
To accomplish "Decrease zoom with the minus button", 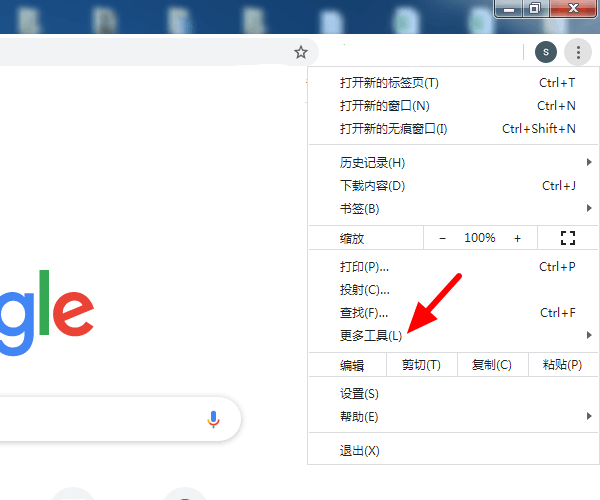I will point(442,238).
